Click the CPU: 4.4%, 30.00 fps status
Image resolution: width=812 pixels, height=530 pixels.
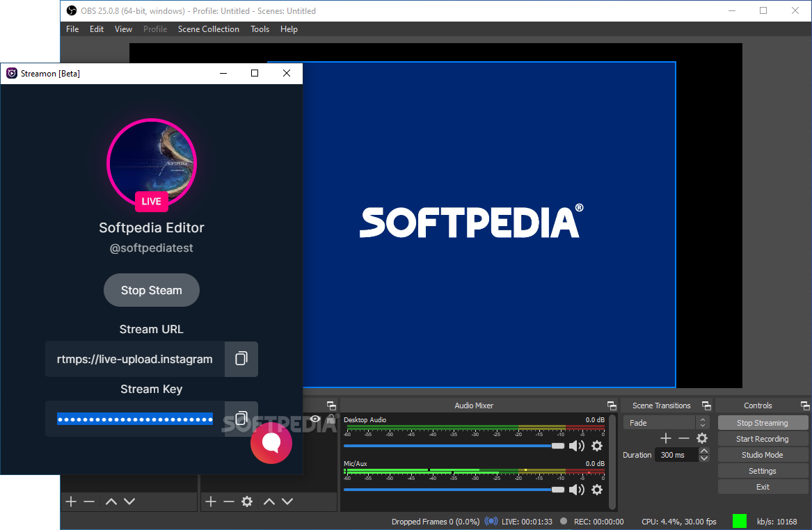(x=679, y=522)
